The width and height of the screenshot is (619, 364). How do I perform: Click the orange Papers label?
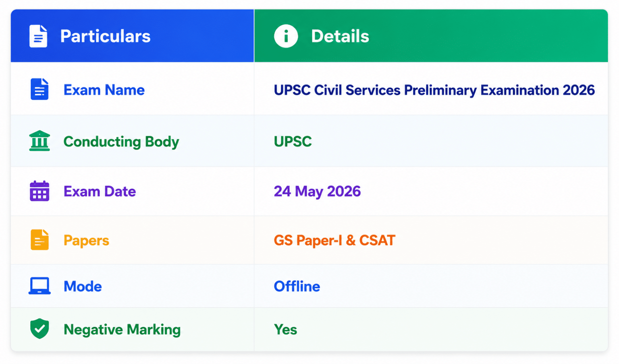coord(86,241)
